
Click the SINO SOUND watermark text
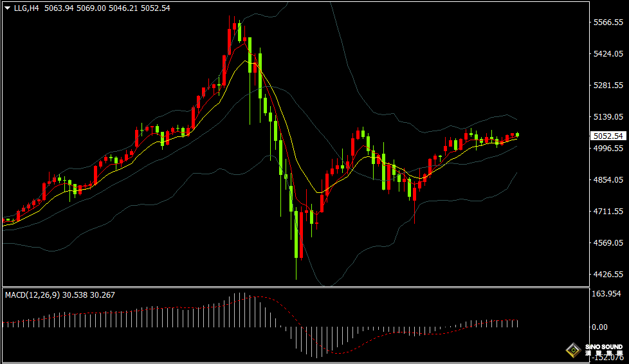(x=603, y=348)
